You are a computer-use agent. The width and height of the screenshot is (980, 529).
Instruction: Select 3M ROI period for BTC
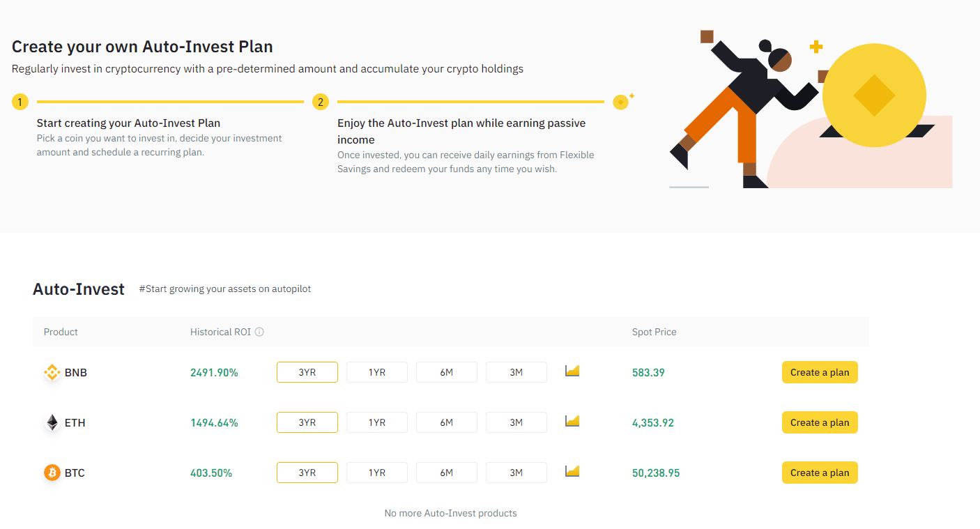click(516, 473)
